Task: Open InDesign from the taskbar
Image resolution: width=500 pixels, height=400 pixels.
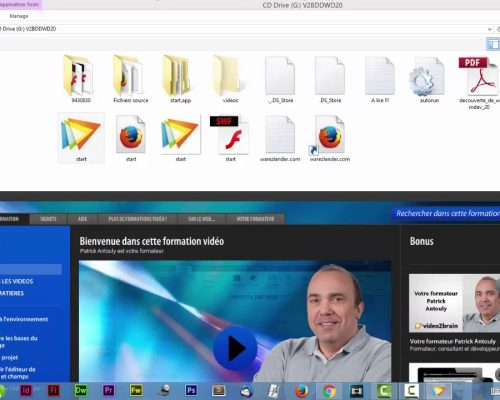Action: (x=26, y=390)
